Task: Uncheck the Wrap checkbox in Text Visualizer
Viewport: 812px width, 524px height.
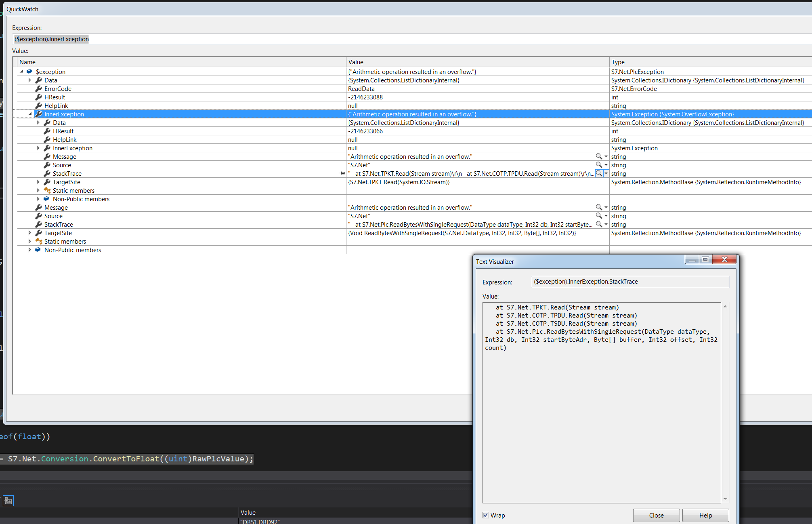Action: pyautogui.click(x=486, y=515)
